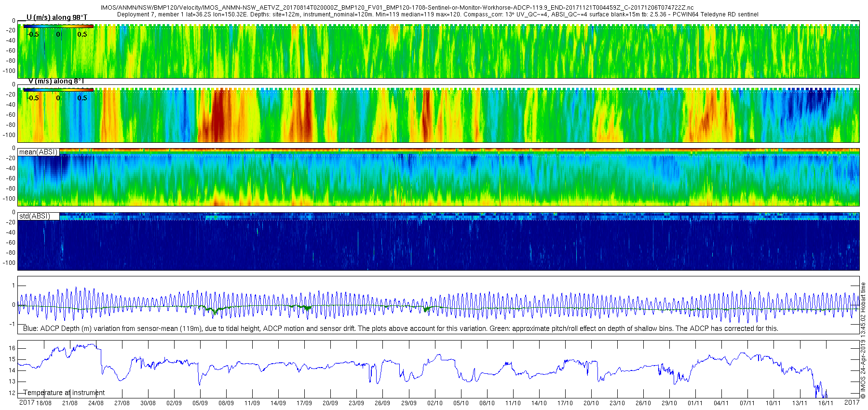Screen dimensions: 868x410
Task: Click the '04/11' date tick label
Action: pos(721,403)
